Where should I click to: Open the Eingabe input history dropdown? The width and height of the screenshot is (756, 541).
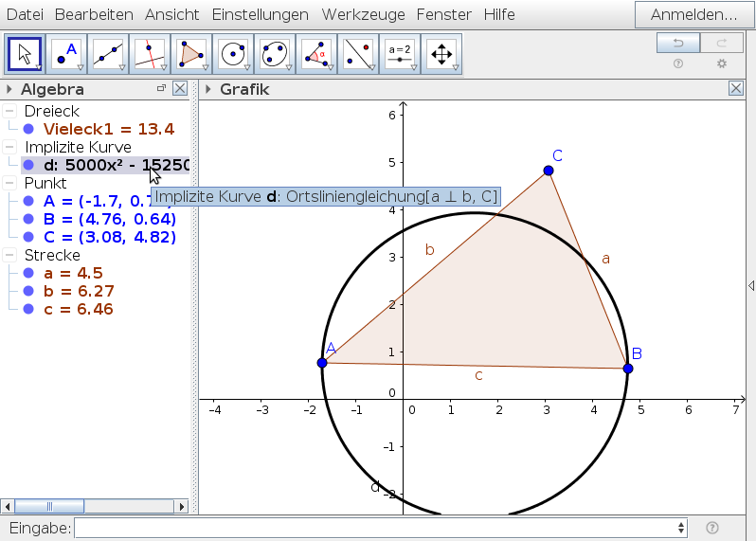681,528
